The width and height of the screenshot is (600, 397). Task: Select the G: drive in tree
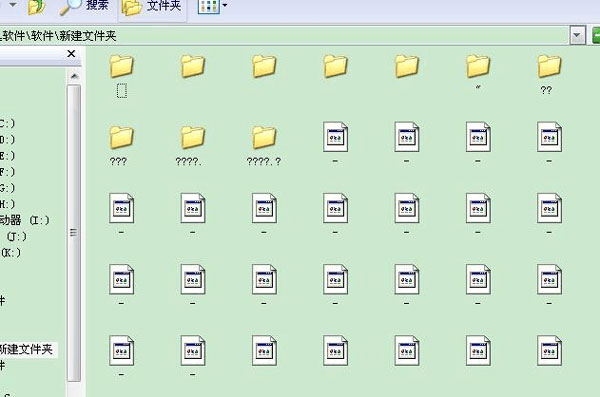tap(7, 188)
